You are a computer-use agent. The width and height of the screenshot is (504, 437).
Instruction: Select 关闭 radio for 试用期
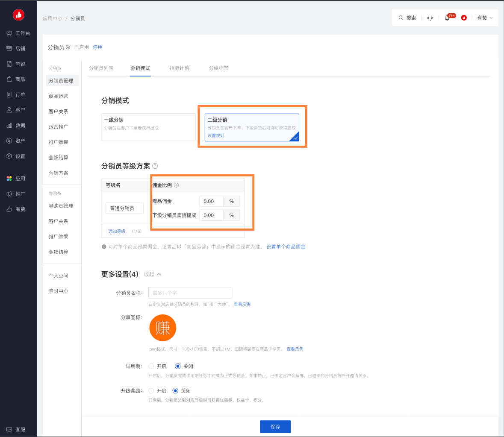coord(177,367)
